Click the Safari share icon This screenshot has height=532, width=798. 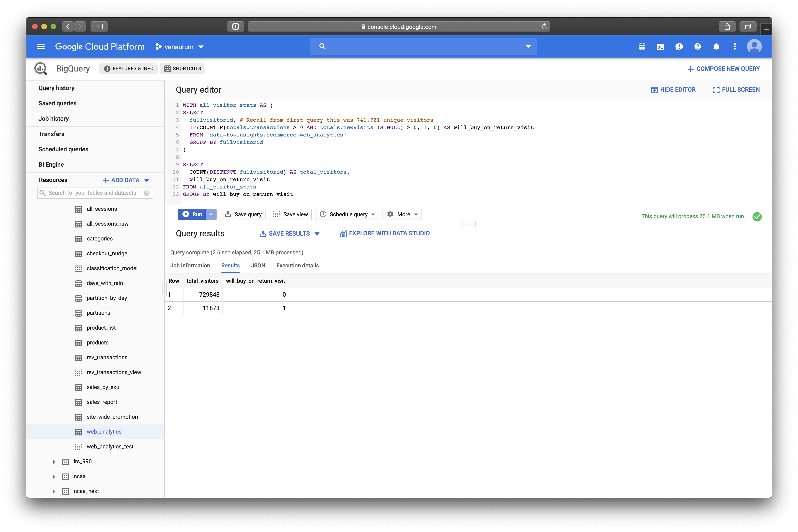(727, 26)
